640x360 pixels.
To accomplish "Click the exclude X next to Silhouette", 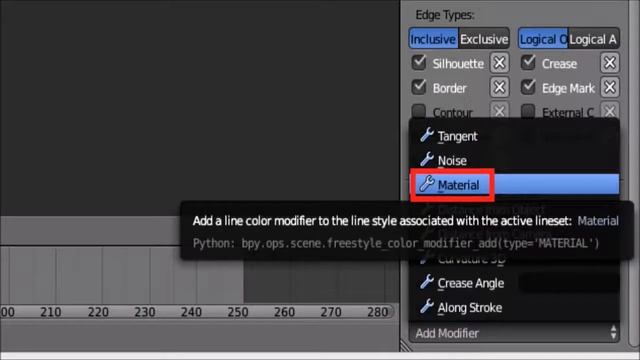I will coord(500,63).
